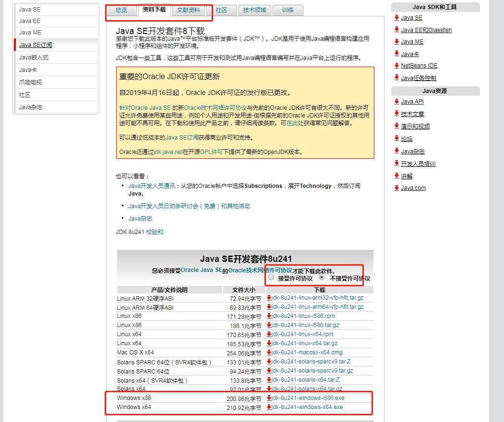Open the 在此处 FAQ link in the notice

coord(295,123)
